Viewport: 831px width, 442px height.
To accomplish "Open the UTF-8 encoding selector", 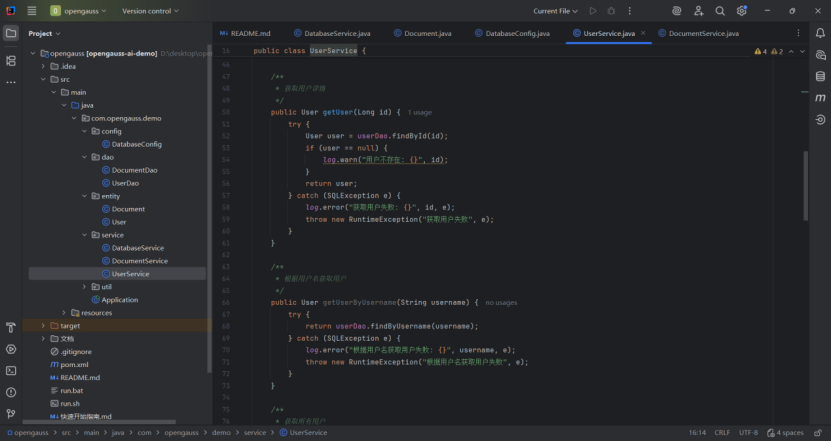I will pos(748,432).
